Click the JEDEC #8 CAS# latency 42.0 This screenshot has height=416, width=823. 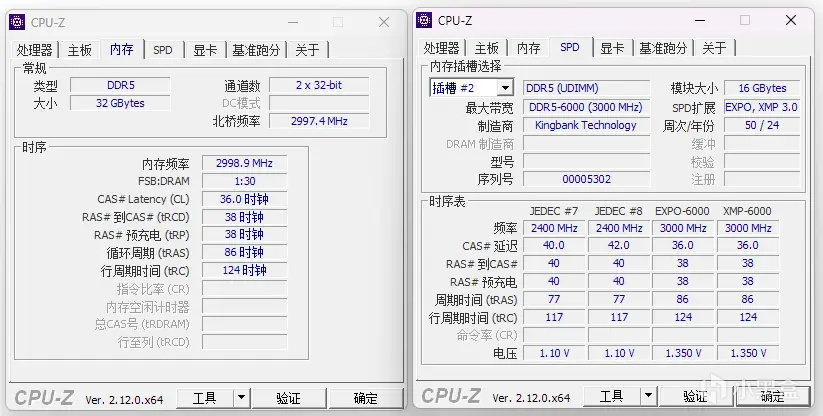(619, 246)
